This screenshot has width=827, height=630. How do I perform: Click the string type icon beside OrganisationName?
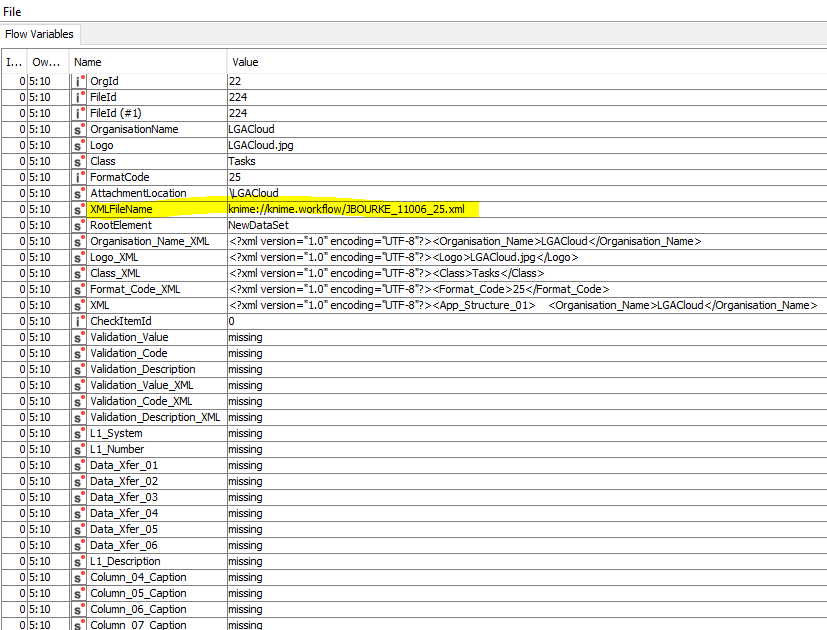pos(80,129)
